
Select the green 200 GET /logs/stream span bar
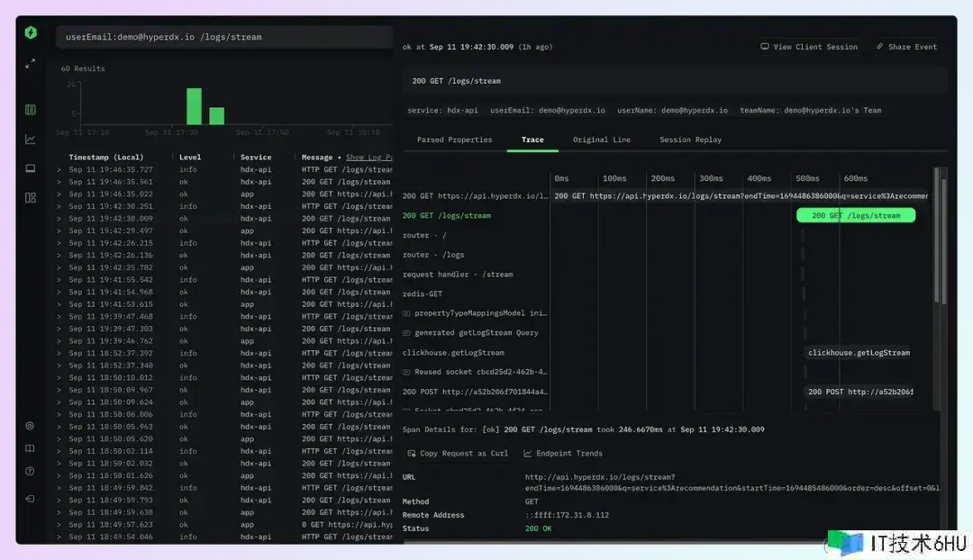tap(856, 215)
